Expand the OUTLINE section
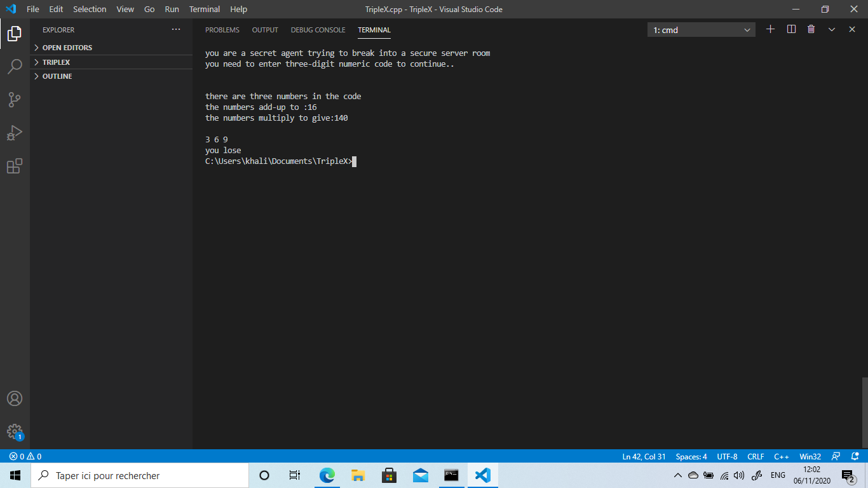Image resolution: width=868 pixels, height=488 pixels. click(x=57, y=76)
